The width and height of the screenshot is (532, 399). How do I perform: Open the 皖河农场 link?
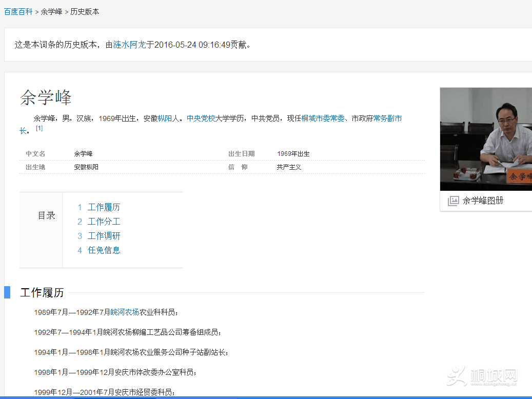(125, 312)
